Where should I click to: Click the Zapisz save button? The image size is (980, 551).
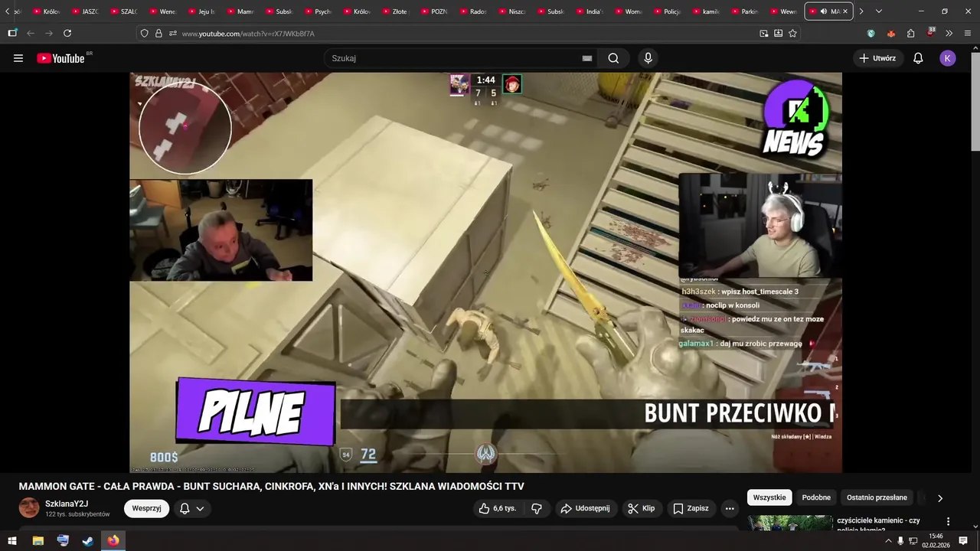(x=691, y=508)
